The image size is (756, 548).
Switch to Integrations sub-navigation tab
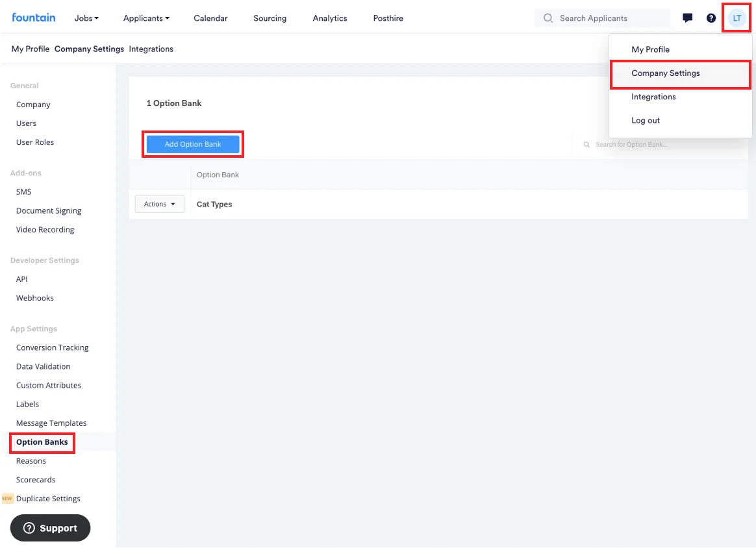(151, 49)
